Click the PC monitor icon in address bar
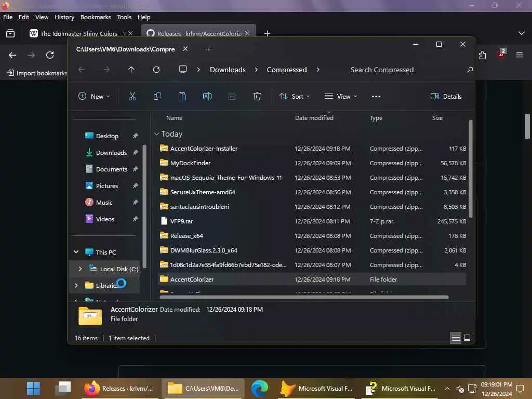The image size is (532, 399). click(183, 70)
